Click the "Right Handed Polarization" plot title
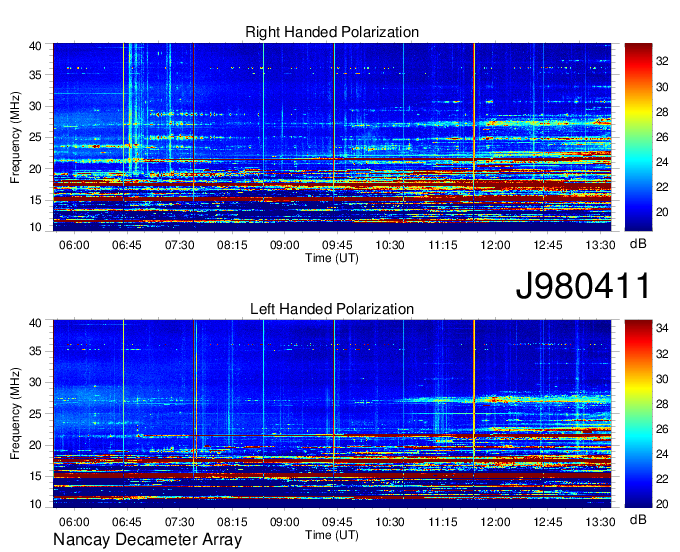The height and width of the screenshot is (552, 680). [332, 32]
